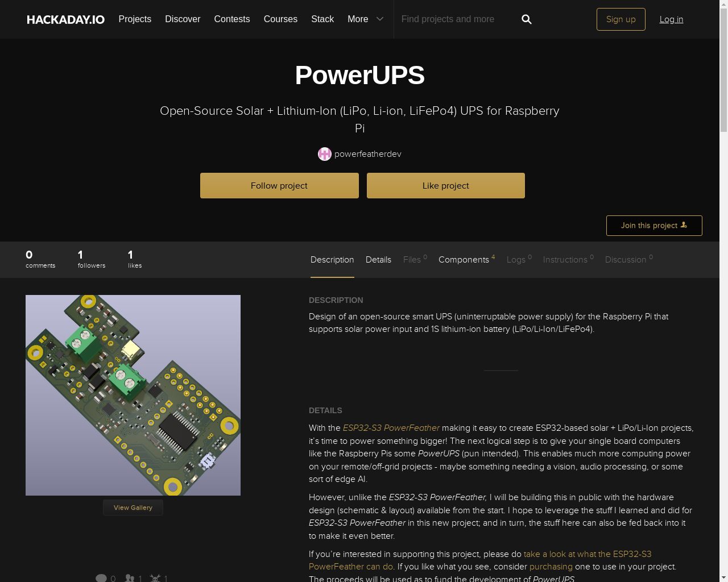The image size is (728, 582).
Task: Open the Stack page
Action: [x=322, y=19]
